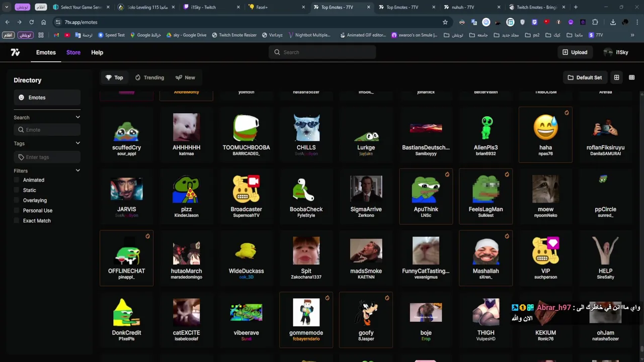
Task: Click the Default Set button
Action: pyautogui.click(x=585, y=77)
